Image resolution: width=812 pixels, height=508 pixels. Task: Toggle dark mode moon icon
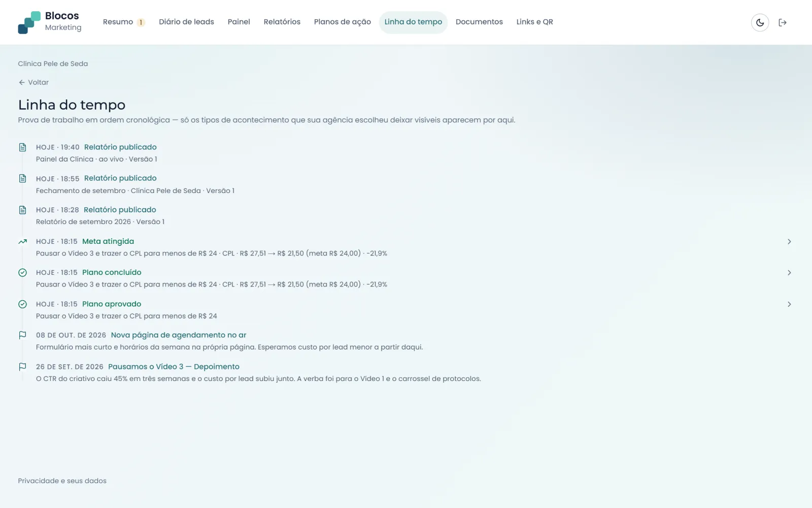[x=760, y=22]
